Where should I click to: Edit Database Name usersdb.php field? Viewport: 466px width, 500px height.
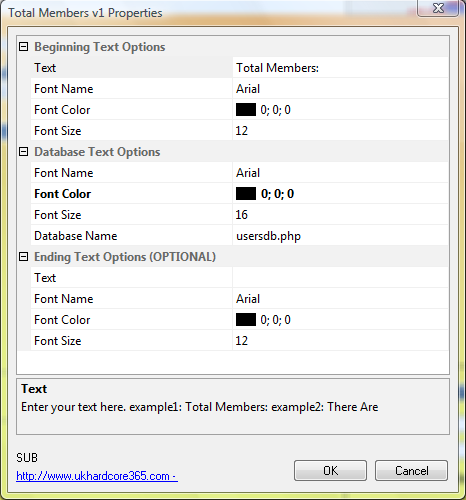click(340, 236)
